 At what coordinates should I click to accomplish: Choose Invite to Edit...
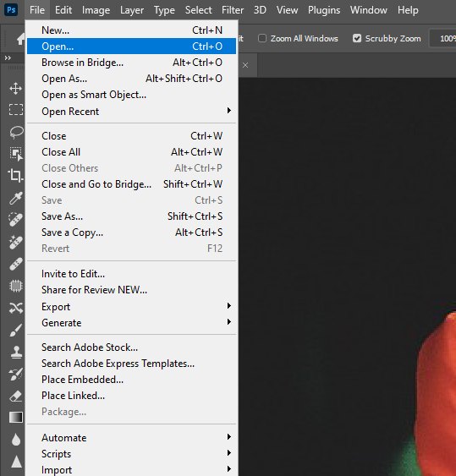[x=131, y=274]
